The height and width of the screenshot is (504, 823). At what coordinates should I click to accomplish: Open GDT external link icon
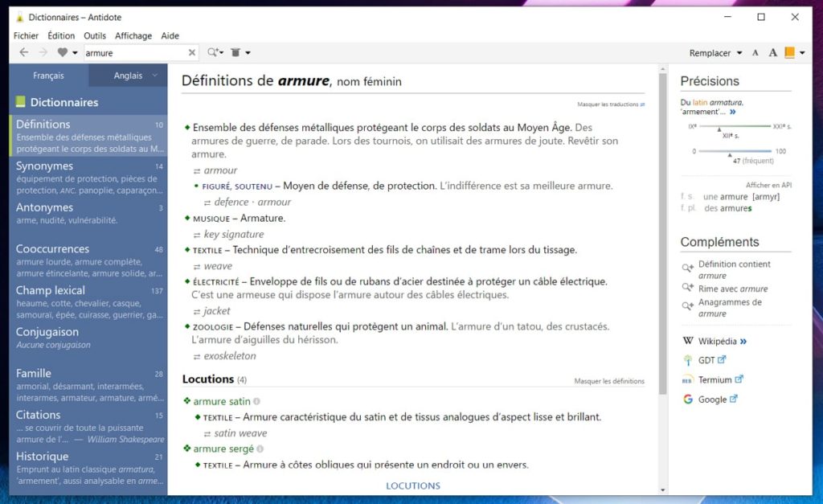(722, 359)
